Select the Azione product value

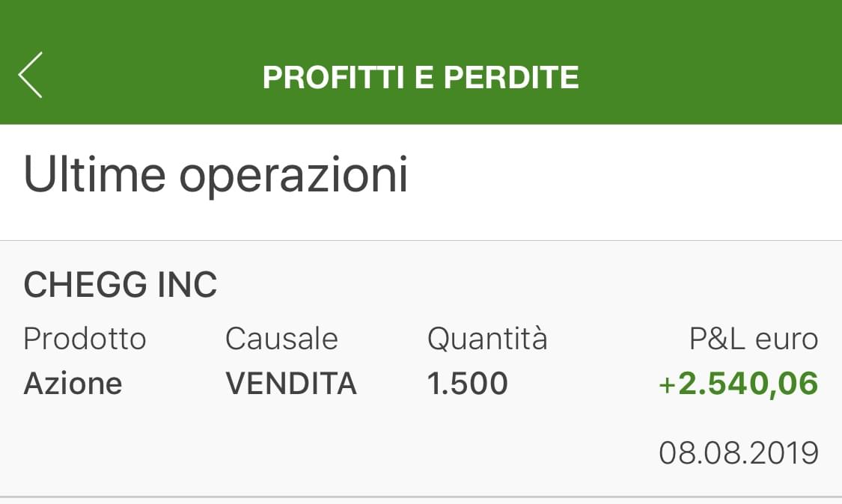click(73, 384)
